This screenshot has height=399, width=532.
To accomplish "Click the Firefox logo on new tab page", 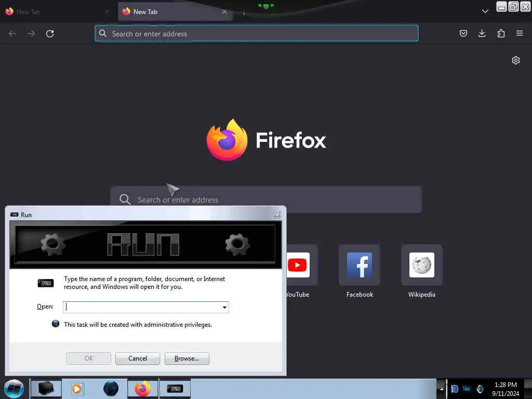I will [227, 140].
